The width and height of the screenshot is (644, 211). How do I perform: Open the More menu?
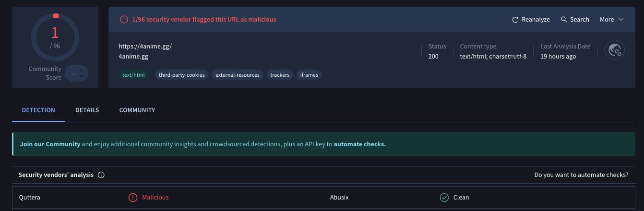(x=612, y=20)
